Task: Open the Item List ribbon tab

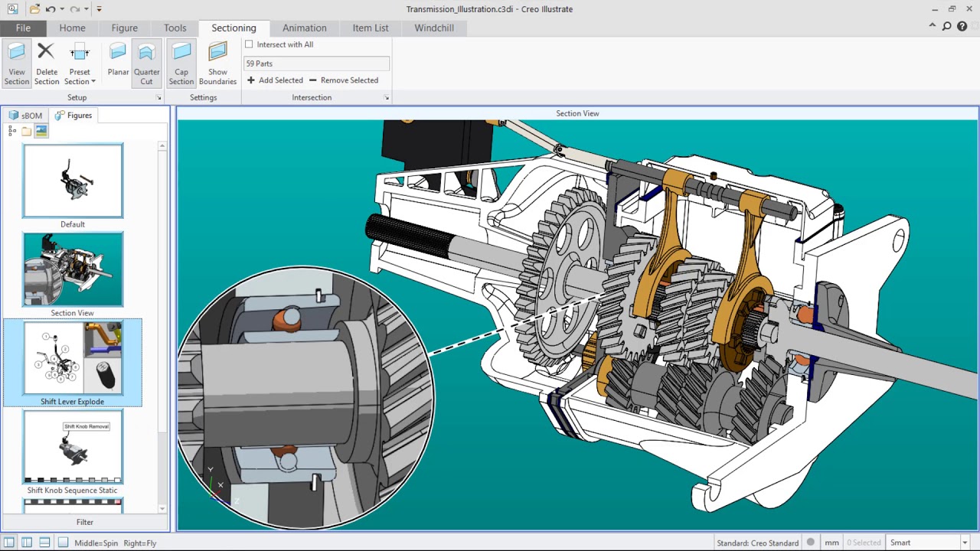Action: pos(371,28)
